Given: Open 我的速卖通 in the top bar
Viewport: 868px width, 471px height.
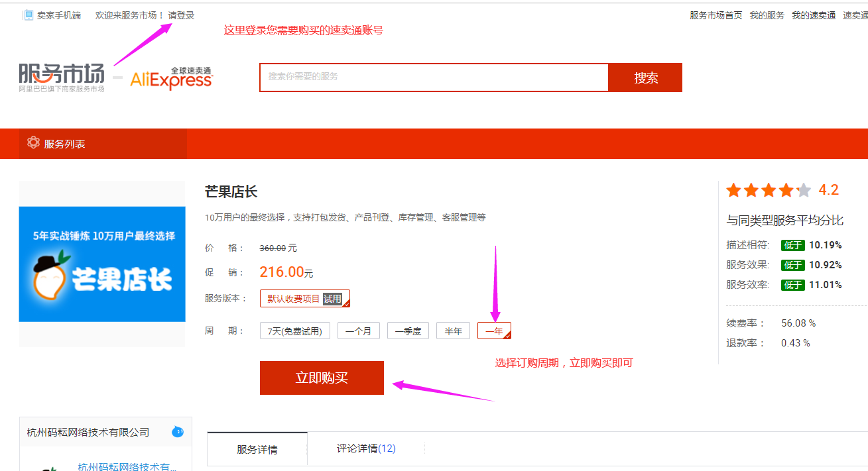Looking at the screenshot, I should 814,15.
